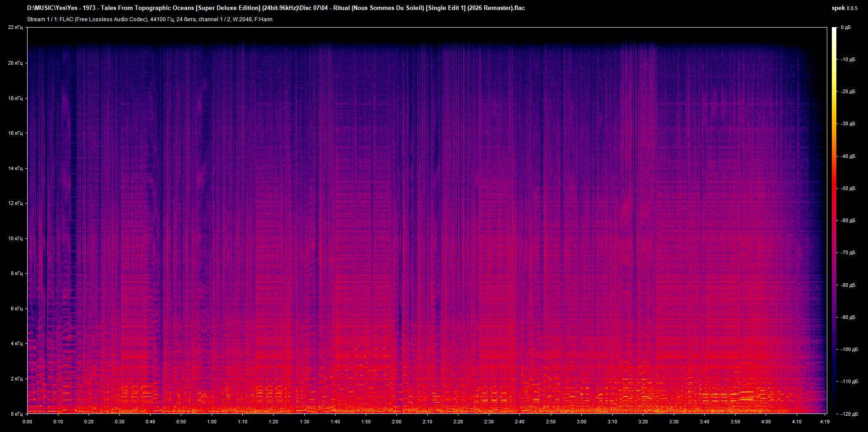This screenshot has height=432, width=868.
Task: Click the 22 кГц frequency axis label
Action: 15,28
